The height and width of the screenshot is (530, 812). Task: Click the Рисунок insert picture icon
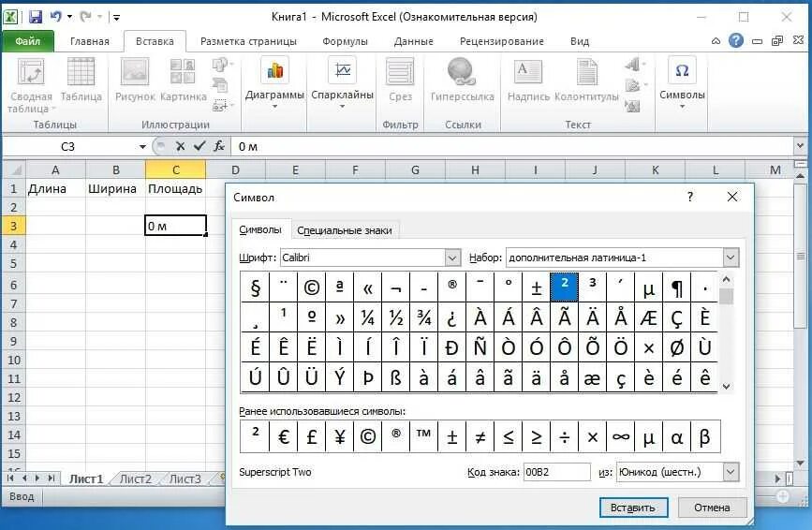point(135,80)
